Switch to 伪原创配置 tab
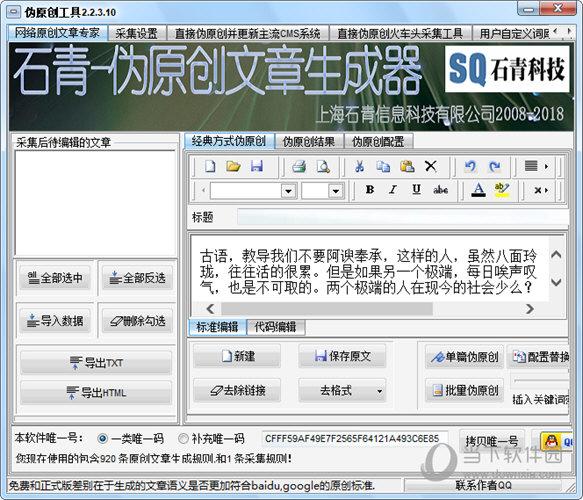Screen dimensions: 583x500 click(378, 142)
